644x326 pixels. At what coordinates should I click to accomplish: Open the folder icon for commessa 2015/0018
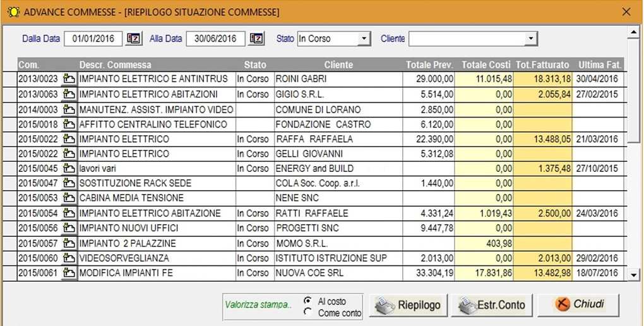(69, 124)
